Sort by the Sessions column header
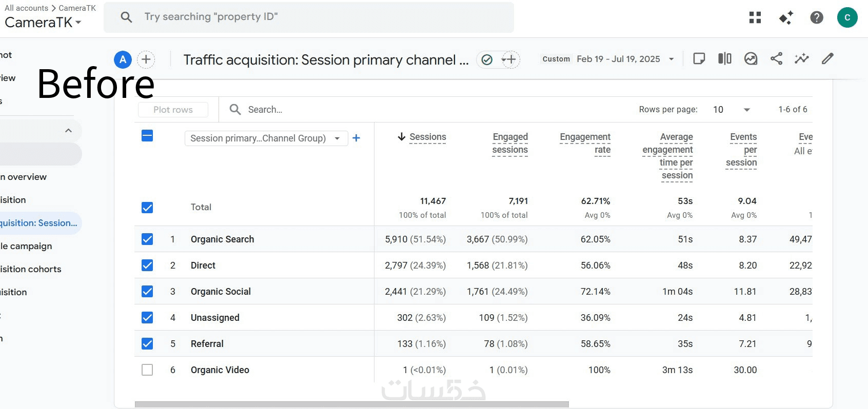 pos(427,137)
